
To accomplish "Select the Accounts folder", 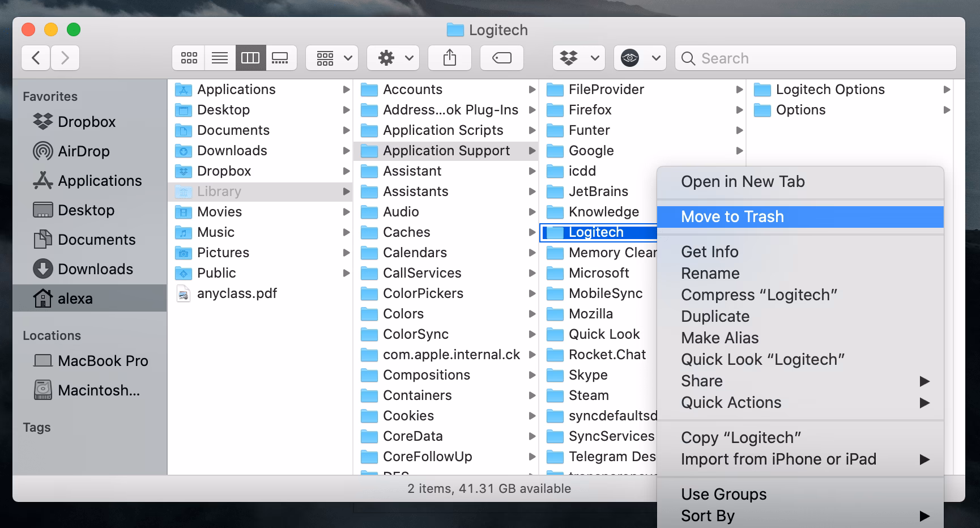I will click(x=445, y=90).
